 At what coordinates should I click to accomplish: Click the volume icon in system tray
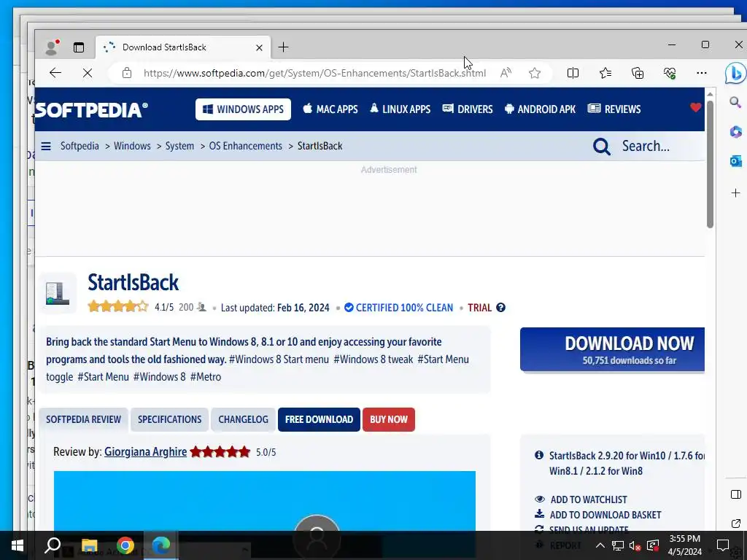[x=635, y=545]
